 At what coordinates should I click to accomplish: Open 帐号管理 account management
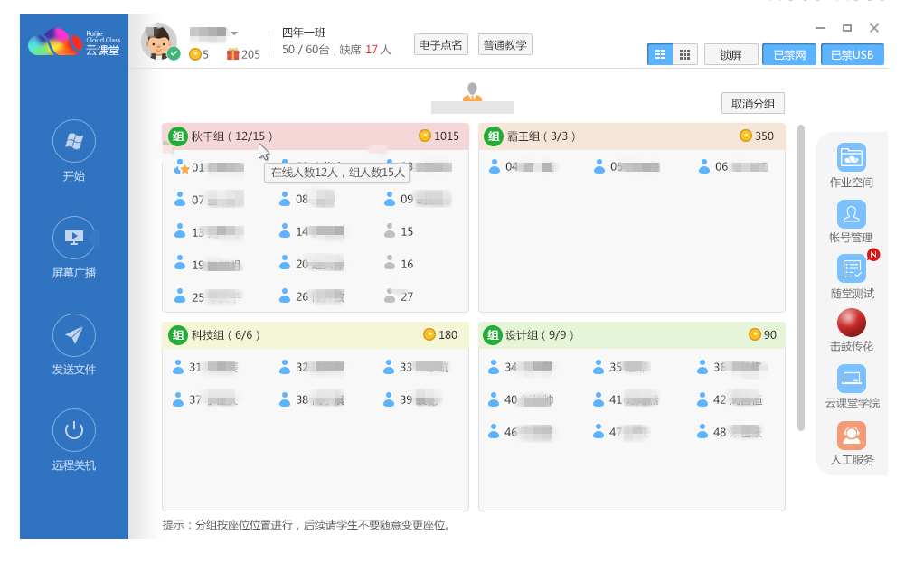(x=851, y=214)
